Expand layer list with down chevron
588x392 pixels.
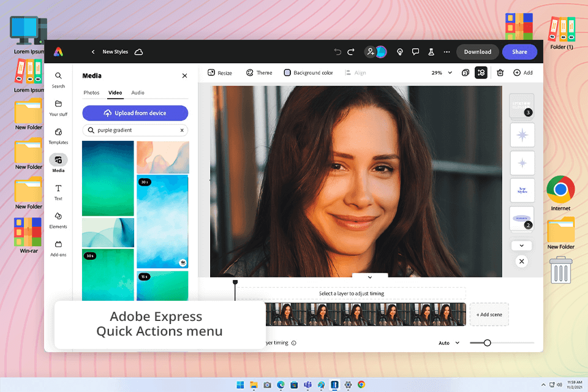point(522,246)
